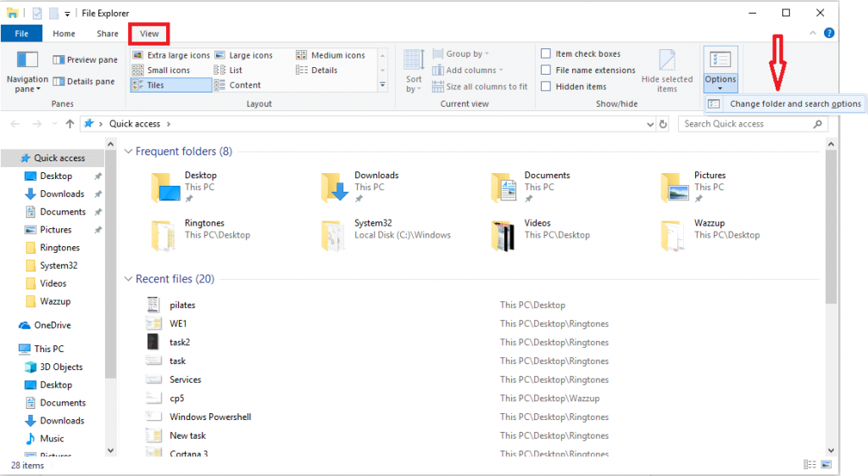This screenshot has height=476, width=868.
Task: Choose Medium icons layout
Action: [331, 55]
